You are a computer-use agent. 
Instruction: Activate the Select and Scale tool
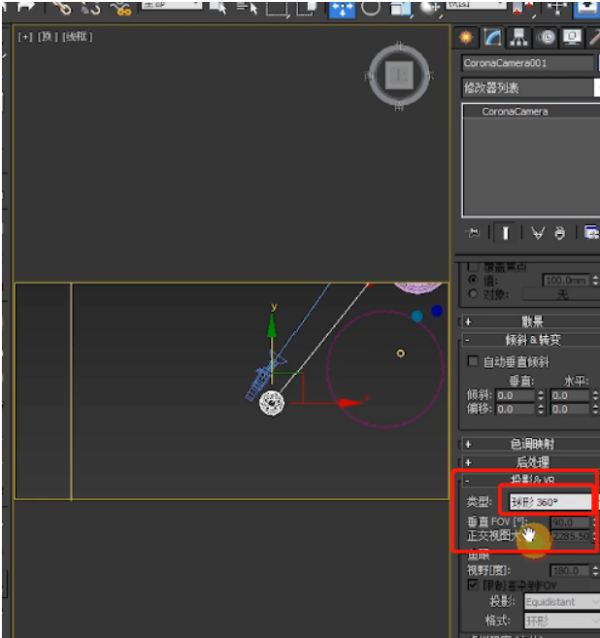(x=400, y=8)
